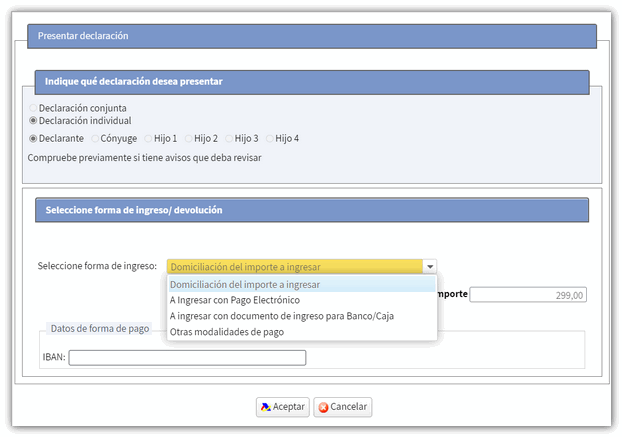Click the forma de ingreso combo box field
The image size is (622, 437).
(294, 267)
